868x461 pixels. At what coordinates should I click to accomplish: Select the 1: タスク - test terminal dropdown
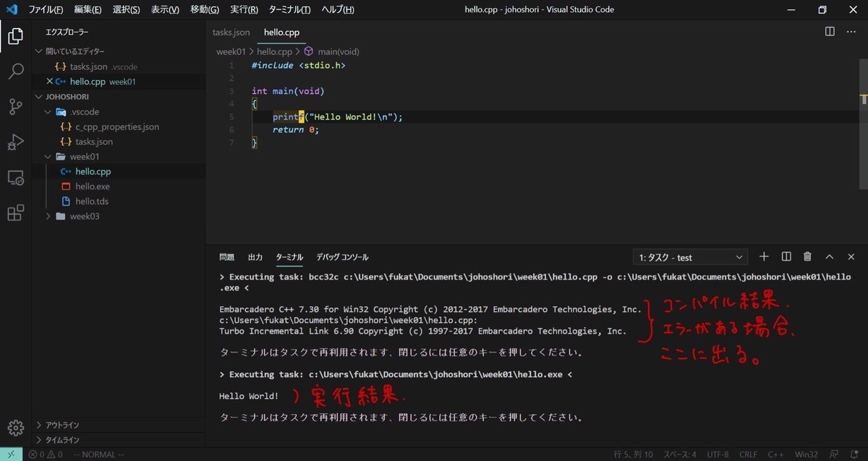[690, 258]
